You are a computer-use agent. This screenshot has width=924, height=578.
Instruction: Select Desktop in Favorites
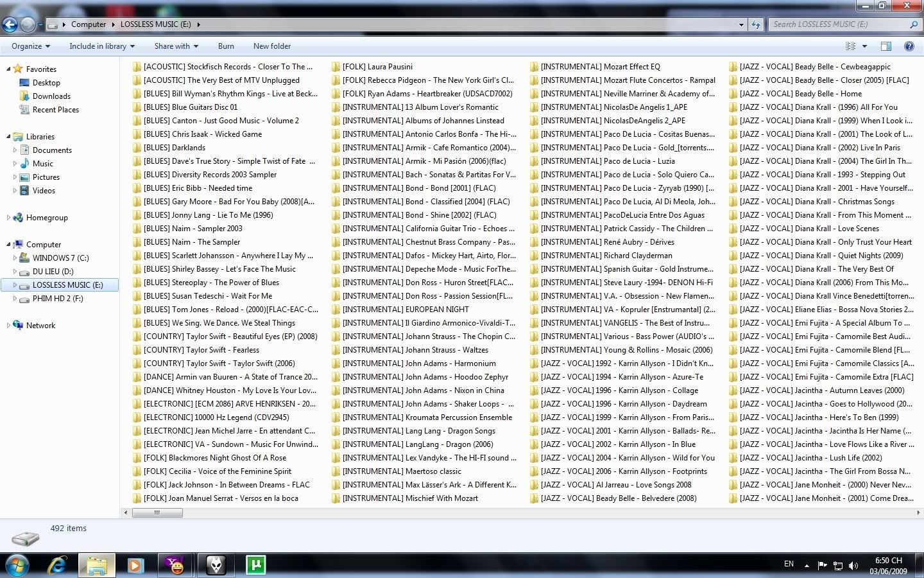(46, 83)
